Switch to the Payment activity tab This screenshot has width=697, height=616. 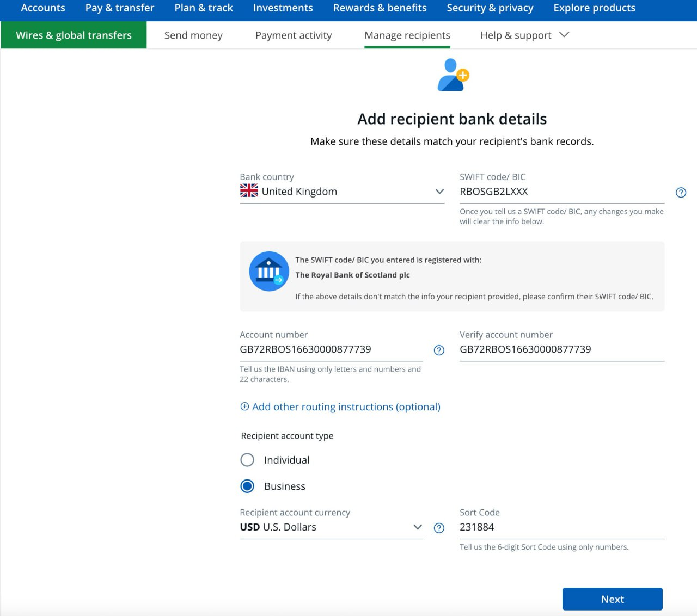coord(294,35)
